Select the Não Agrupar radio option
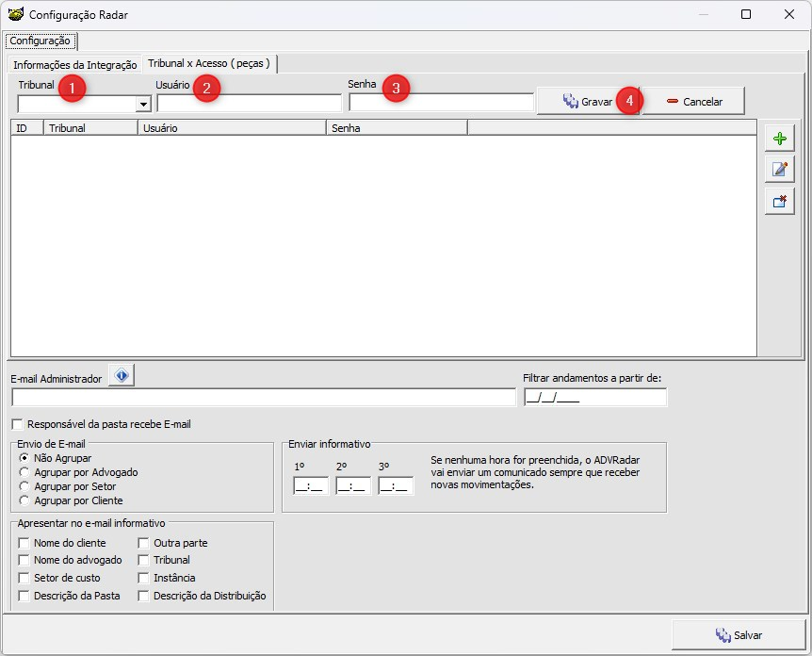 click(x=24, y=458)
